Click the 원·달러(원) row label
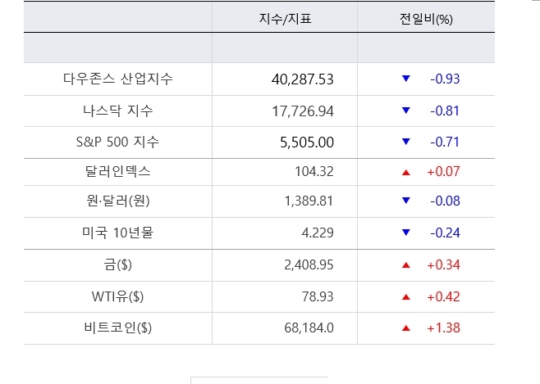The width and height of the screenshot is (540, 384). click(x=118, y=201)
